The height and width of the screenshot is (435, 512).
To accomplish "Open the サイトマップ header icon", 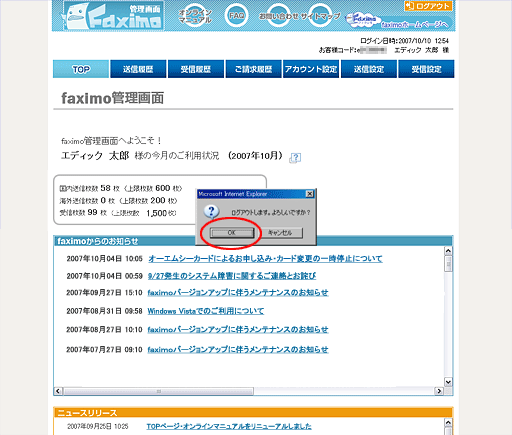I will click(x=320, y=16).
